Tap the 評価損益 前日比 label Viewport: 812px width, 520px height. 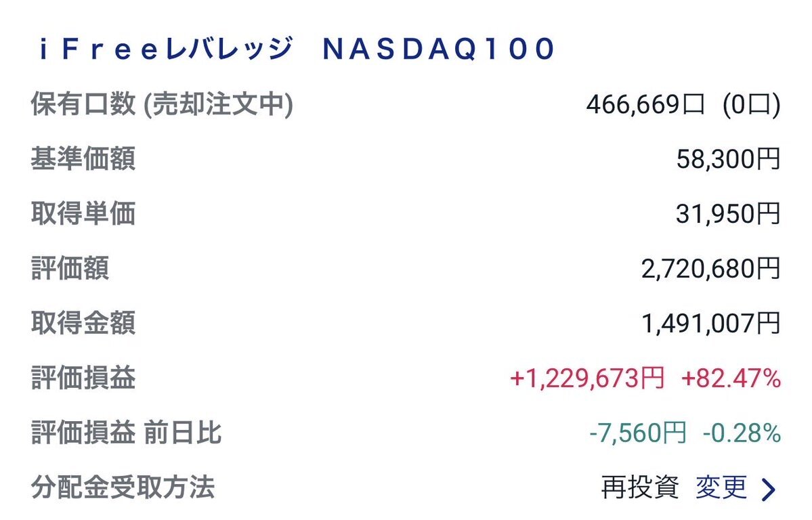point(126,433)
